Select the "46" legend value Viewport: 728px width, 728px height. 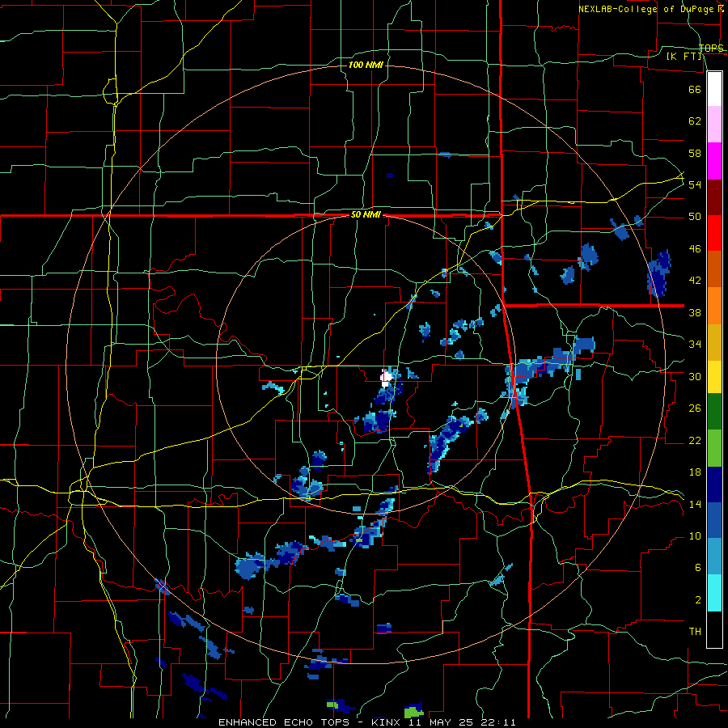point(695,249)
